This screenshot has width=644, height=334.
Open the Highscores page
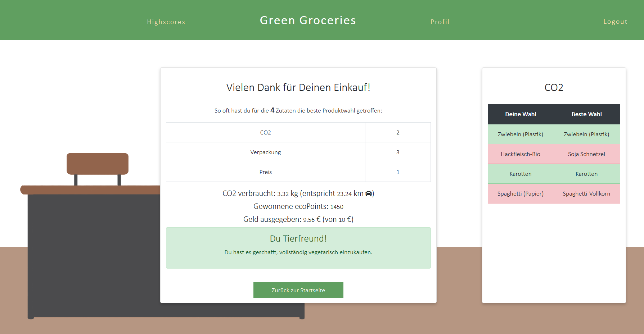[166, 22]
